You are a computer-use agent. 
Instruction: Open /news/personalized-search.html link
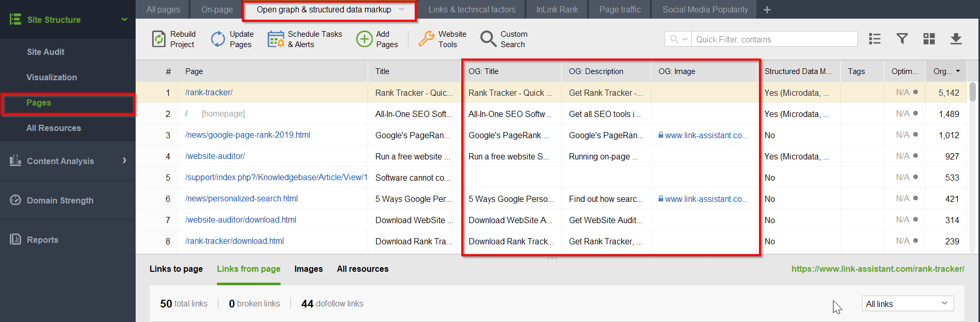(x=241, y=198)
